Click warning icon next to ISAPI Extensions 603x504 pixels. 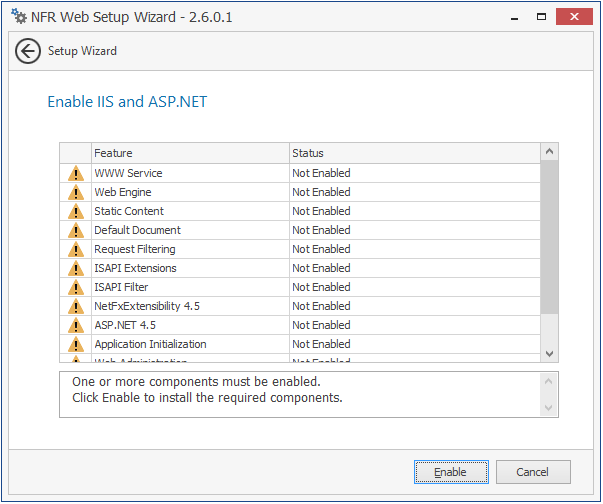point(76,269)
